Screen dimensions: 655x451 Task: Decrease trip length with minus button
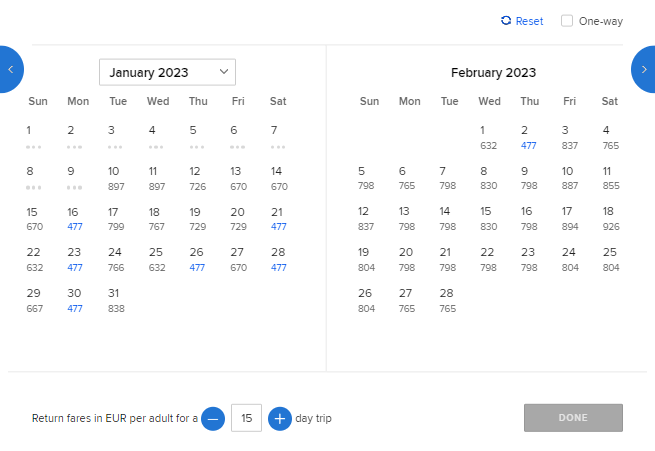point(213,418)
